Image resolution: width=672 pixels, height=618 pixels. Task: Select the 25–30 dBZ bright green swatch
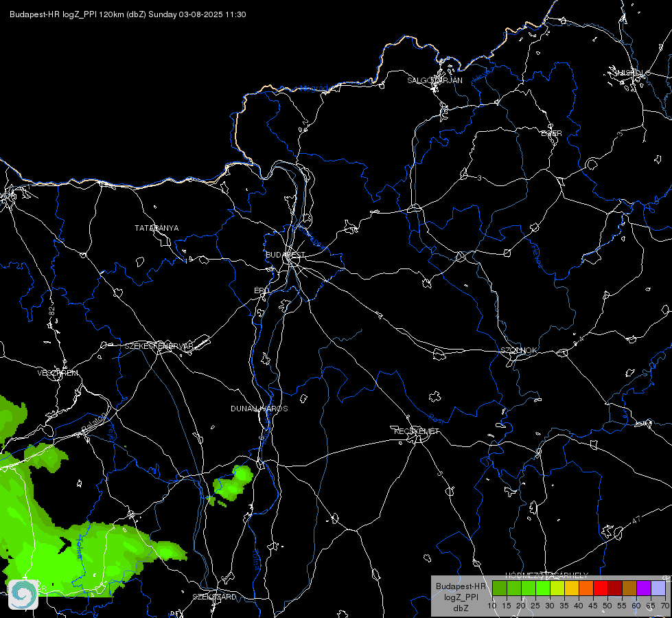(543, 588)
